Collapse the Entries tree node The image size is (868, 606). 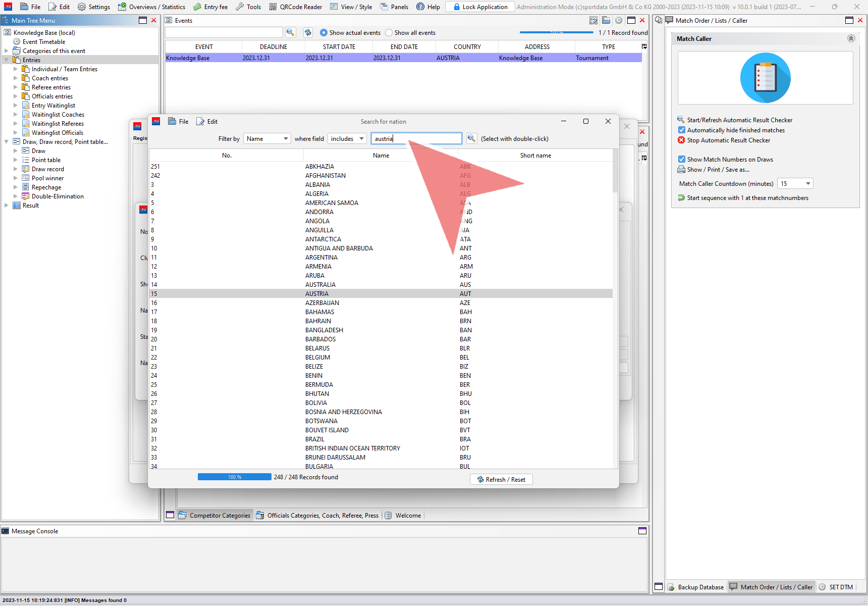(x=6, y=60)
